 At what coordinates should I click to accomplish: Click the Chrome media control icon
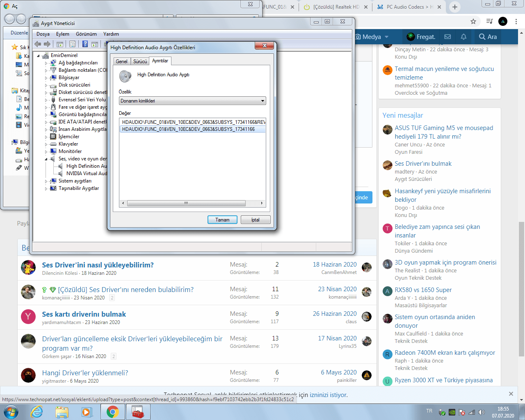point(489,21)
